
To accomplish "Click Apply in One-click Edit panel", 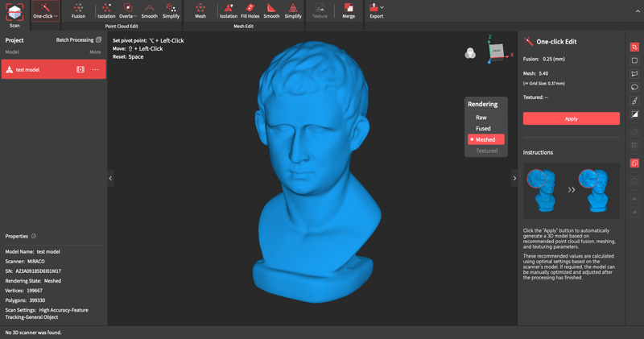I will tap(572, 118).
